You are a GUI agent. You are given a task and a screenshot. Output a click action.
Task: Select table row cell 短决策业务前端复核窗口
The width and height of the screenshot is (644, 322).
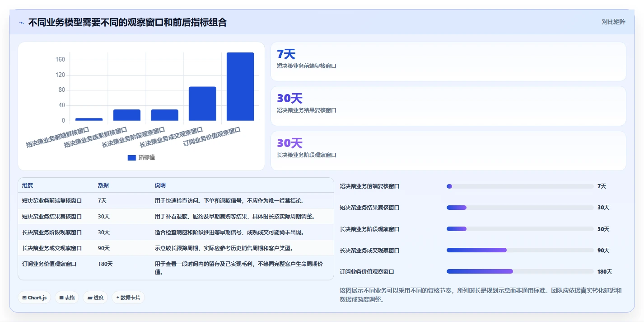(52, 201)
